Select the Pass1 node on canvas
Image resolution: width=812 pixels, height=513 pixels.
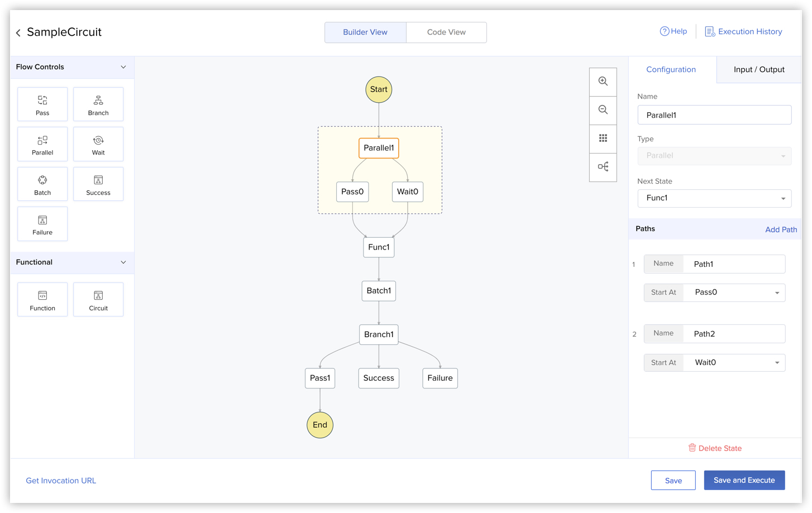click(x=320, y=378)
